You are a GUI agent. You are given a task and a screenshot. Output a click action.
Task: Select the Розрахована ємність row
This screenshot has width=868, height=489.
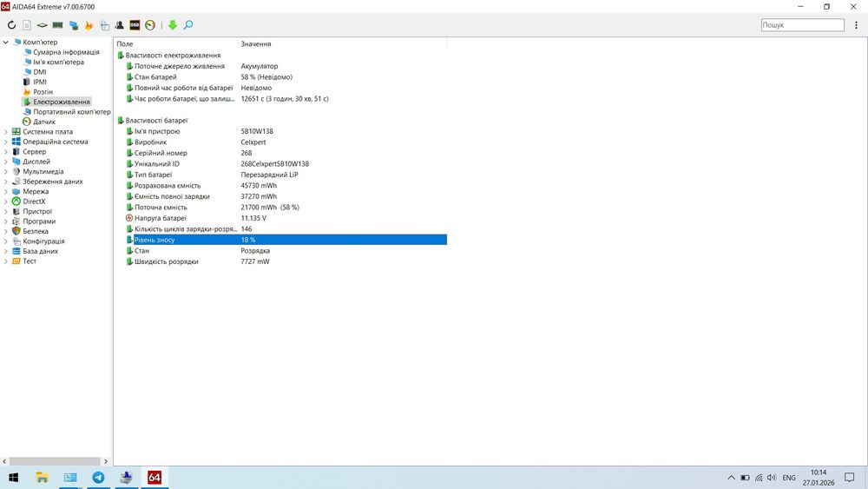click(x=281, y=186)
